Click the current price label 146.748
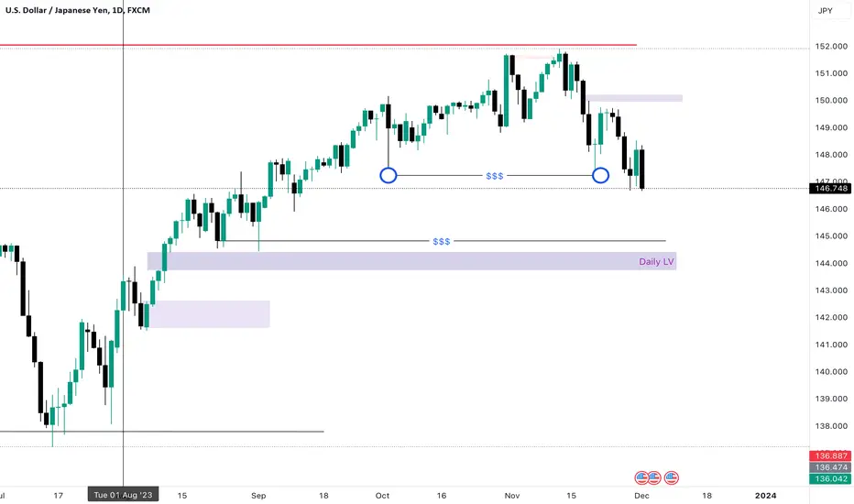This screenshot has width=854, height=504. click(830, 189)
